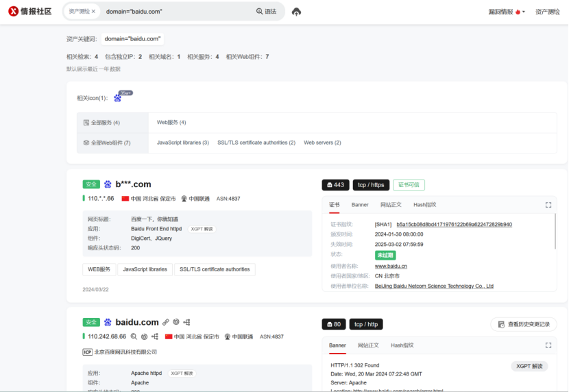The height and width of the screenshot is (392, 569).
Task: Click the tree icon next to baidu.com
Action: pos(187,322)
